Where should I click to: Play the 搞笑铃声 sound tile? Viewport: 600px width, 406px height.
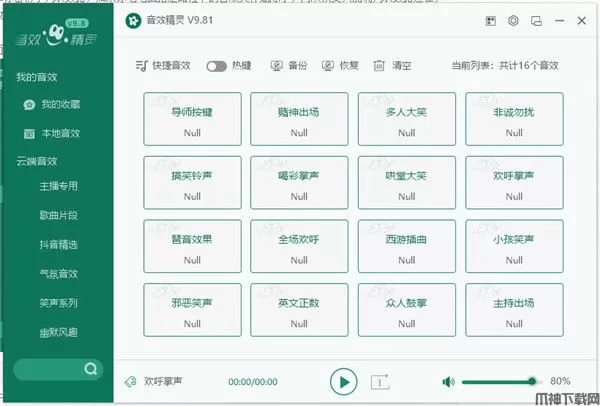pyautogui.click(x=192, y=183)
